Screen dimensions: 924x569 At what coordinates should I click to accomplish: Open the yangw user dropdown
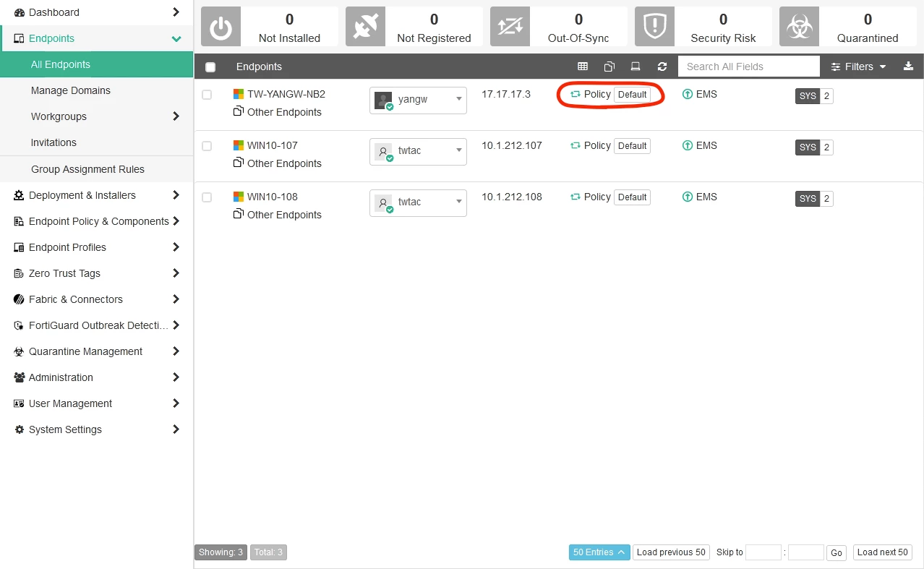pyautogui.click(x=418, y=100)
